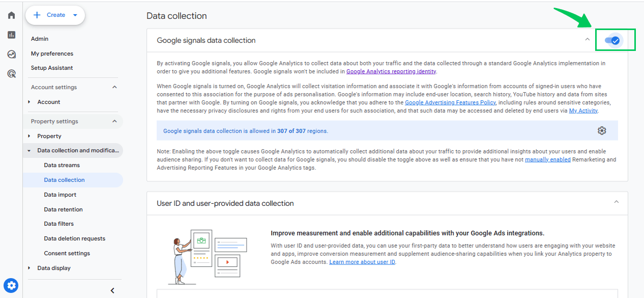Open Learn more about user ID link

362,262
